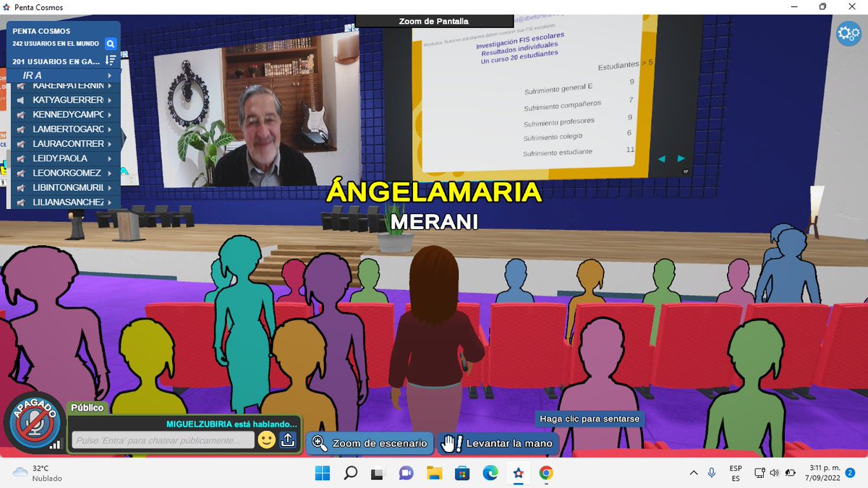The image size is (868, 488).
Task: Click the ÁNGELAMARIA avatar name label
Action: pyautogui.click(x=434, y=192)
